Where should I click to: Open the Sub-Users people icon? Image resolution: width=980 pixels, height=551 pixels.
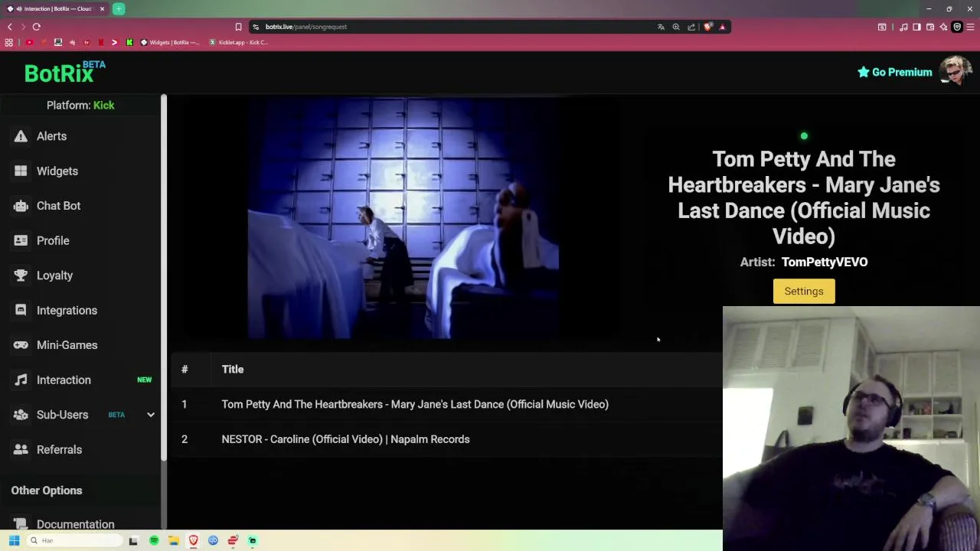[21, 415]
